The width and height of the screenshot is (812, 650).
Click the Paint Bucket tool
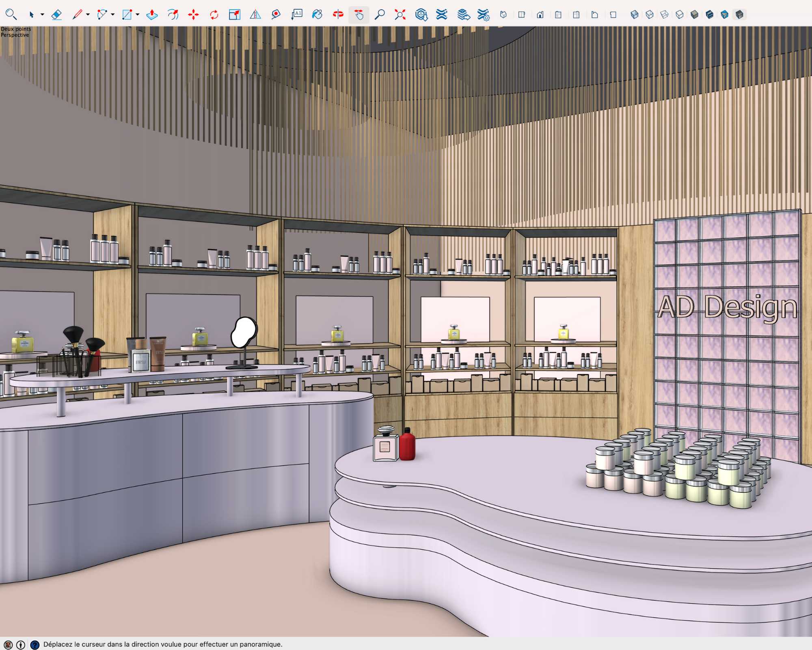317,15
